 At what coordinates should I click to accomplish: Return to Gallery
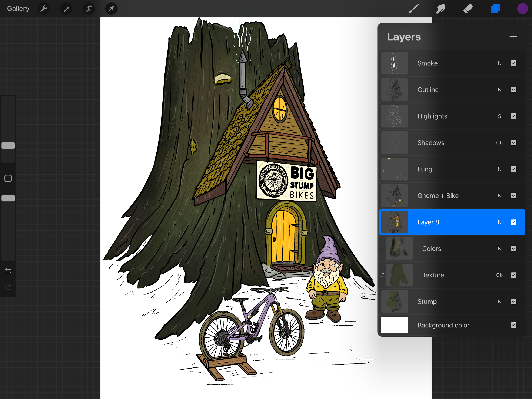[x=18, y=9]
